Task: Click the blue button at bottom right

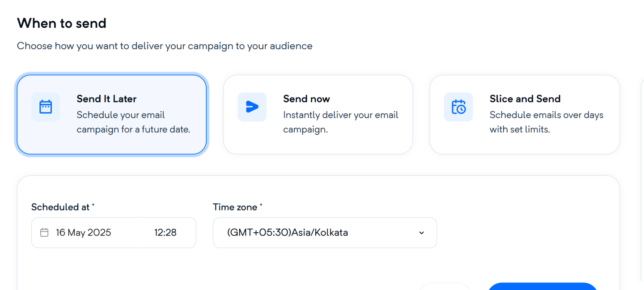Action: (x=542, y=286)
